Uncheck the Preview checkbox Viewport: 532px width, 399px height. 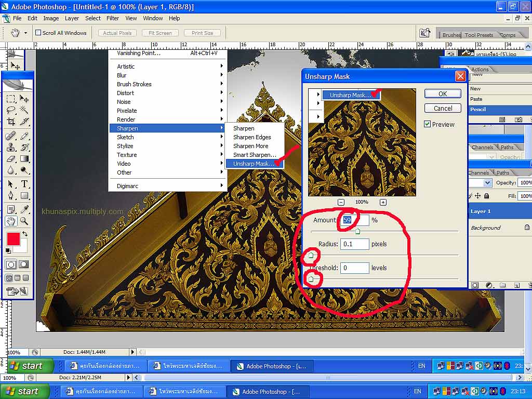point(428,124)
